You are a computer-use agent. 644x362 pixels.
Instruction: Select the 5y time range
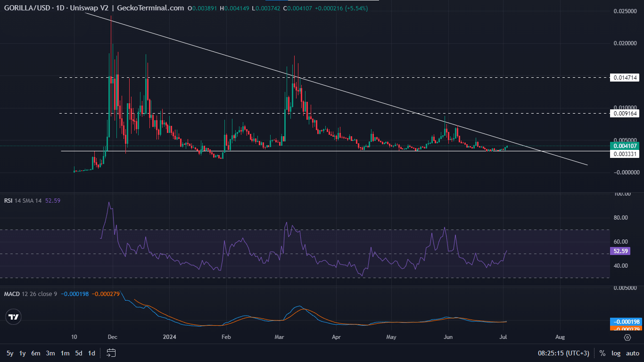coord(10,353)
